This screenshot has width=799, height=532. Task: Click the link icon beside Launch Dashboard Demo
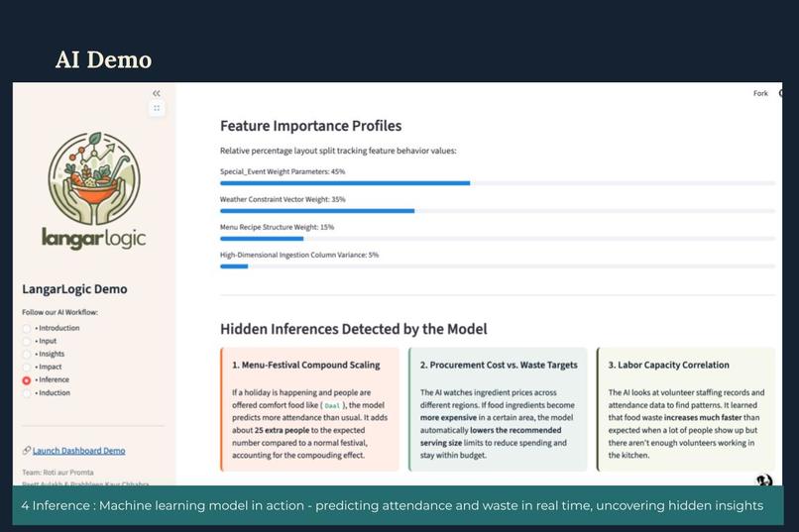[x=27, y=450]
